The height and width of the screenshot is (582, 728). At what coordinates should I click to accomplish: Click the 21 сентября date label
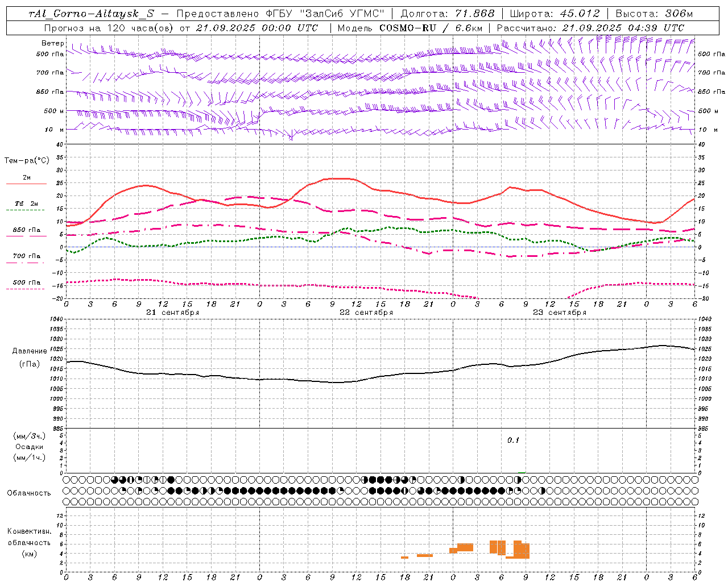pos(172,313)
